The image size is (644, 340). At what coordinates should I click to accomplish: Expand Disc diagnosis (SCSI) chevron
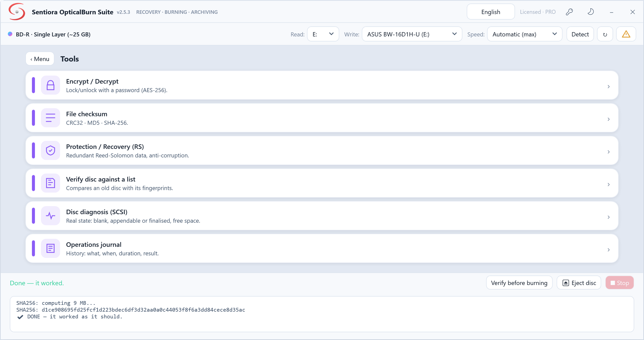[609, 217]
